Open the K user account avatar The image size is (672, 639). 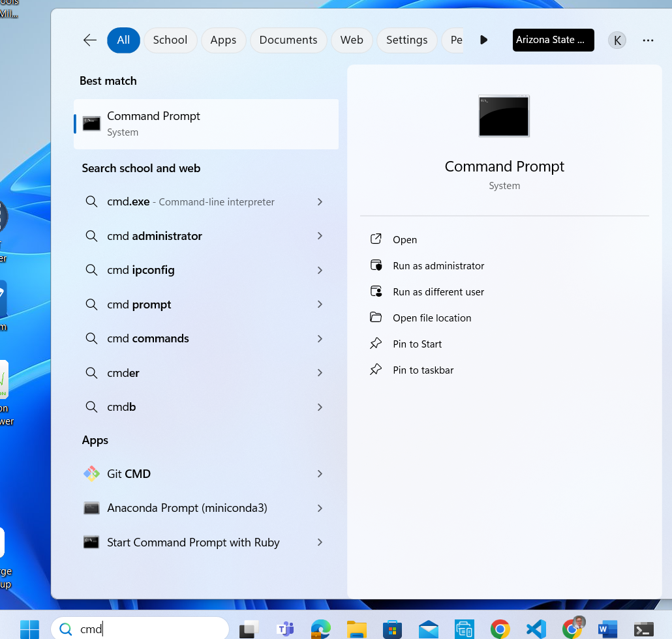tap(617, 40)
